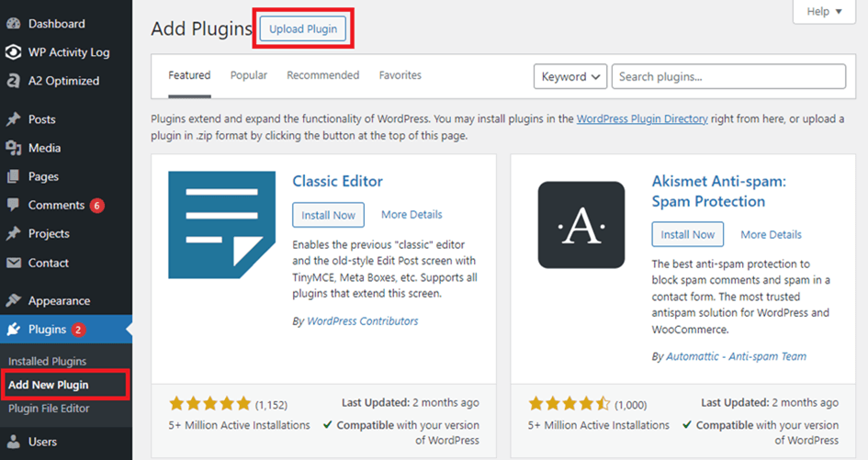Click the Contact envelope icon
868x460 pixels.
(13, 263)
